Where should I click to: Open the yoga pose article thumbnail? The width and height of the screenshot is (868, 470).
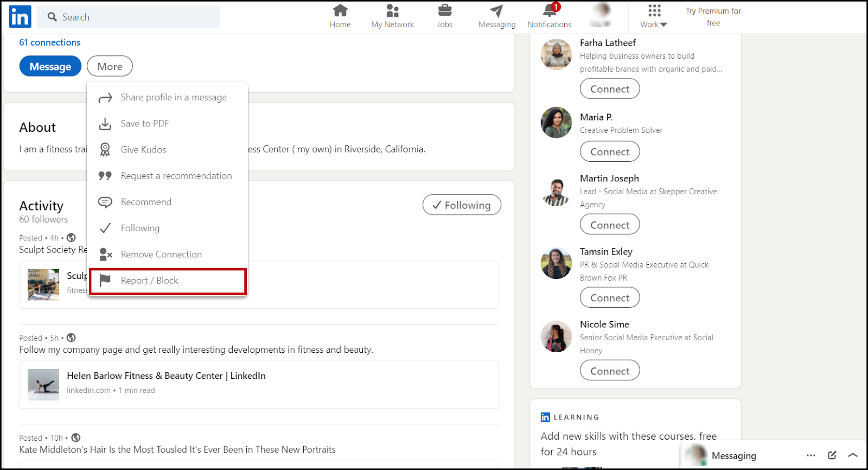pos(43,385)
